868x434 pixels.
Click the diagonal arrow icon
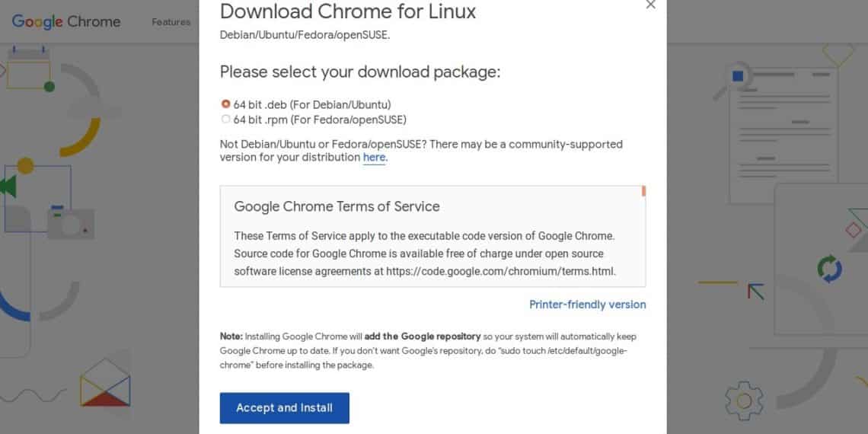755,291
